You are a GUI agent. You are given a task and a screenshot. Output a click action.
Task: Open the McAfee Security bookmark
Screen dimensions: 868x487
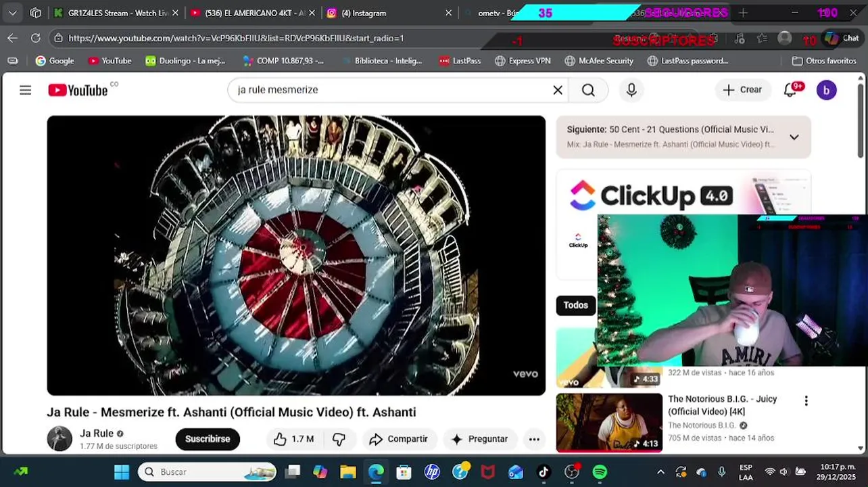[599, 61]
